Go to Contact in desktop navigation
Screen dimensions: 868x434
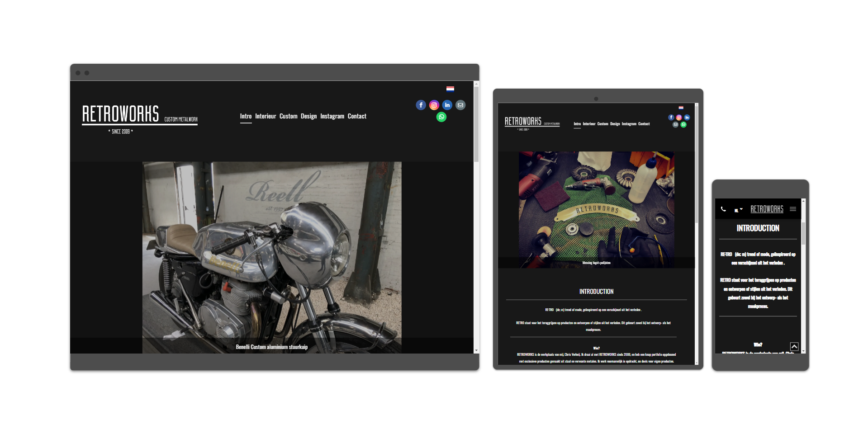click(357, 116)
